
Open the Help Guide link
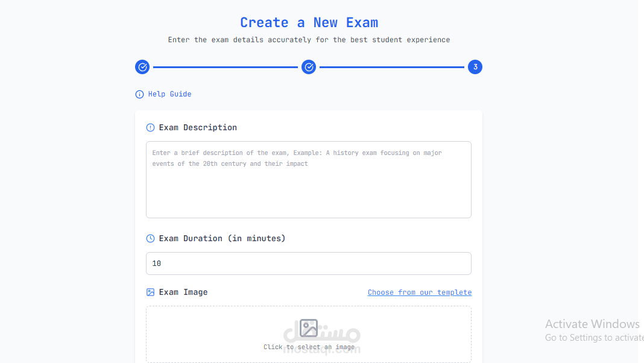click(169, 94)
